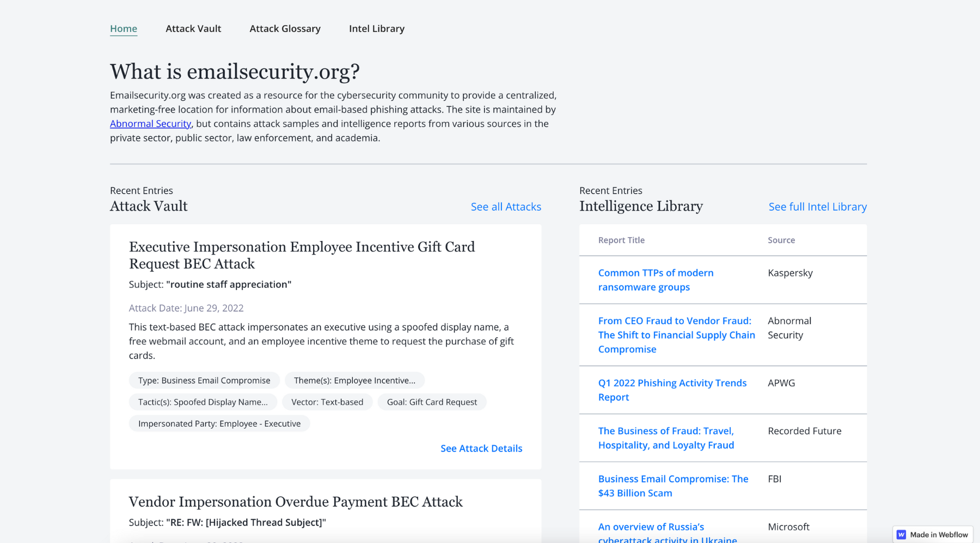Open the Common TTPs of modern ransomware groups report
Viewport: 980px width, 543px height.
point(656,280)
